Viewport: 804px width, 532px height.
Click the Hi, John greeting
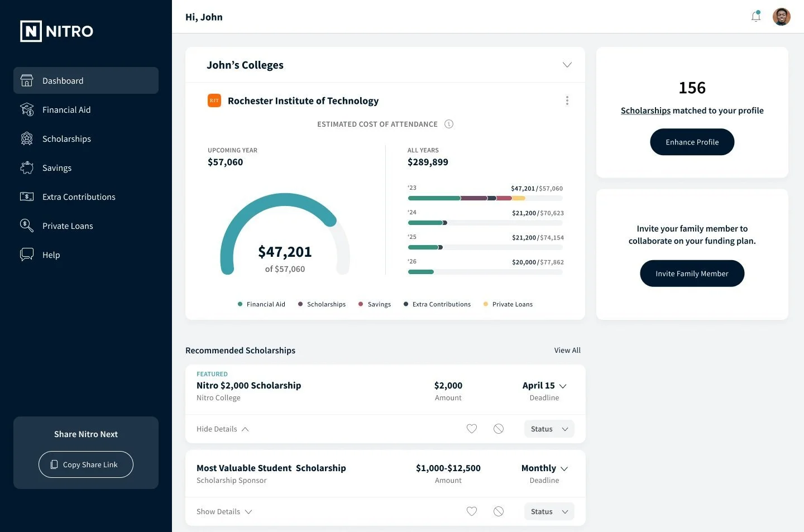tap(204, 17)
